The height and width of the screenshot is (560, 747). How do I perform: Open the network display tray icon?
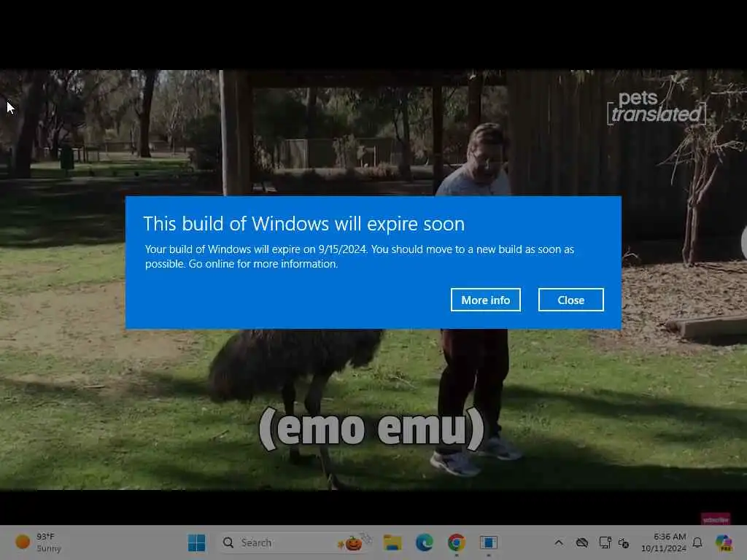[x=605, y=542]
